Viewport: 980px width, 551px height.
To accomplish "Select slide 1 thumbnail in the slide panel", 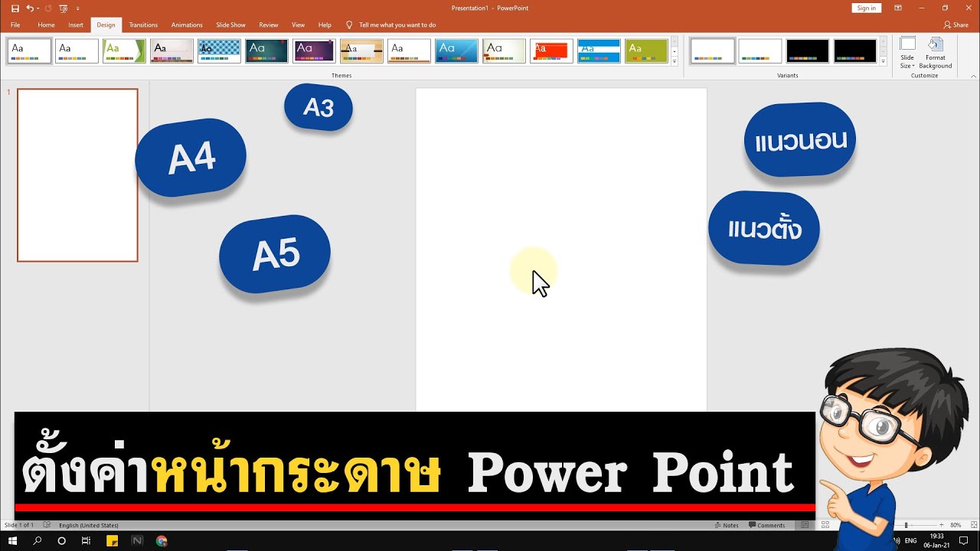I will click(x=77, y=175).
